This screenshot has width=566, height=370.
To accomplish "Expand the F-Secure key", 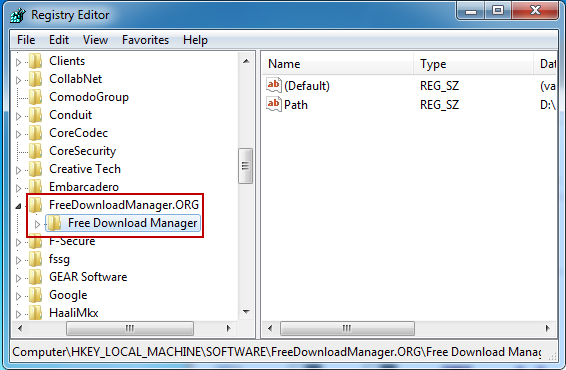I will tap(18, 242).
